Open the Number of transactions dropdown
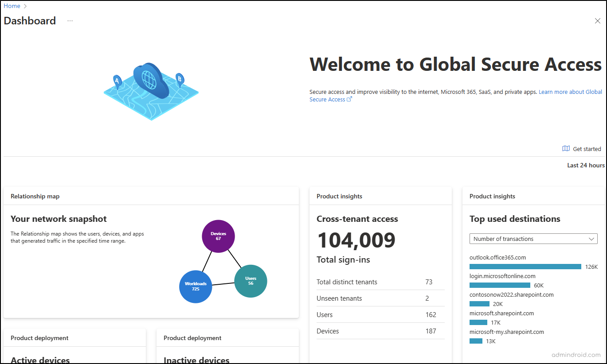 [533, 239]
